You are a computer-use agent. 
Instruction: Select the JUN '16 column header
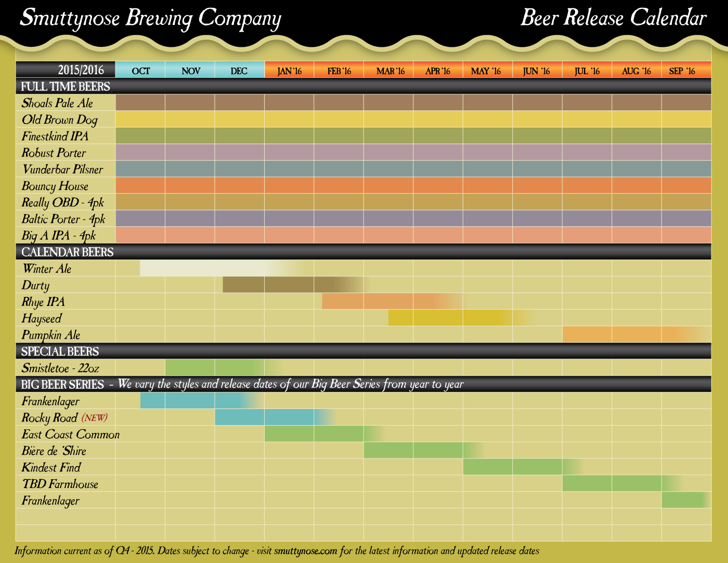[x=537, y=70]
